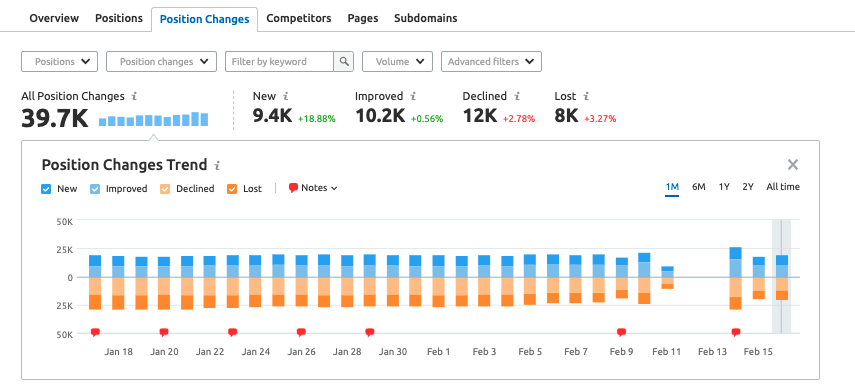This screenshot has width=855, height=392.
Task: Toggle the Improved series checkbox
Action: coord(95,189)
